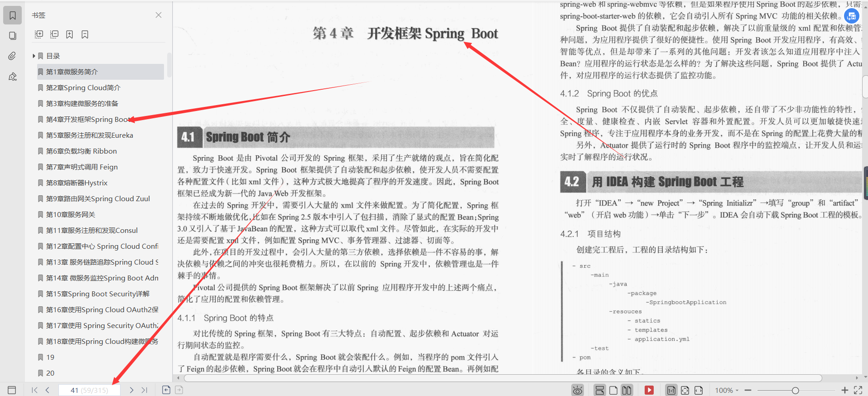868x396 pixels.
Task: Select bookmark 第1章微服务简介
Action: point(101,72)
